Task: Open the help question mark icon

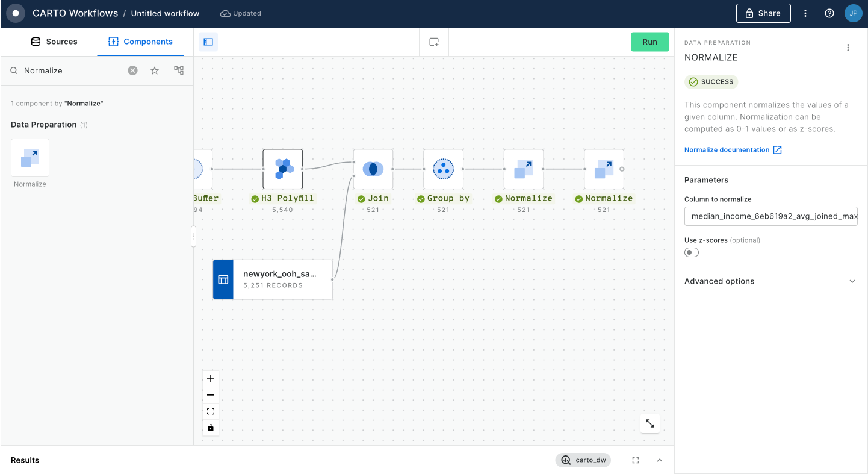Action: pos(829,13)
